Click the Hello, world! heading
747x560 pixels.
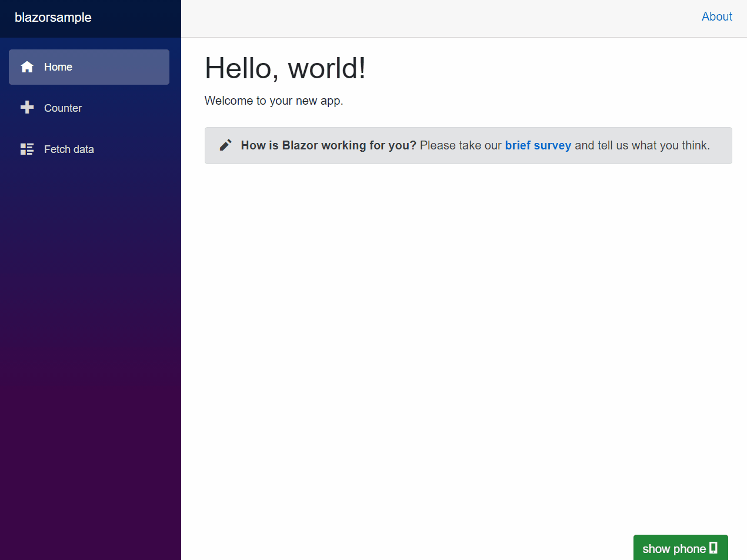click(285, 68)
